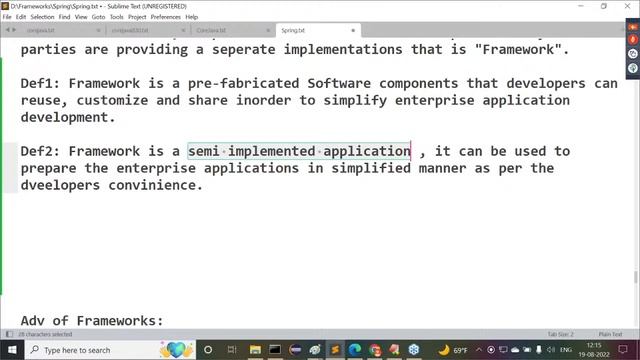Change Plain Text syntax in status bar
Viewport: 640px width, 360px height.
pos(610,334)
